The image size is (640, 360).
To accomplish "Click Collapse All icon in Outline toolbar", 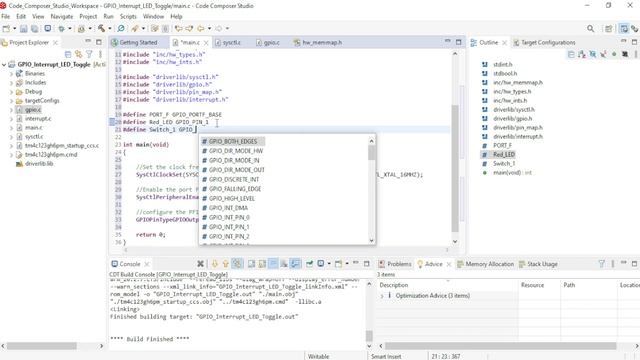I will coord(571,54).
